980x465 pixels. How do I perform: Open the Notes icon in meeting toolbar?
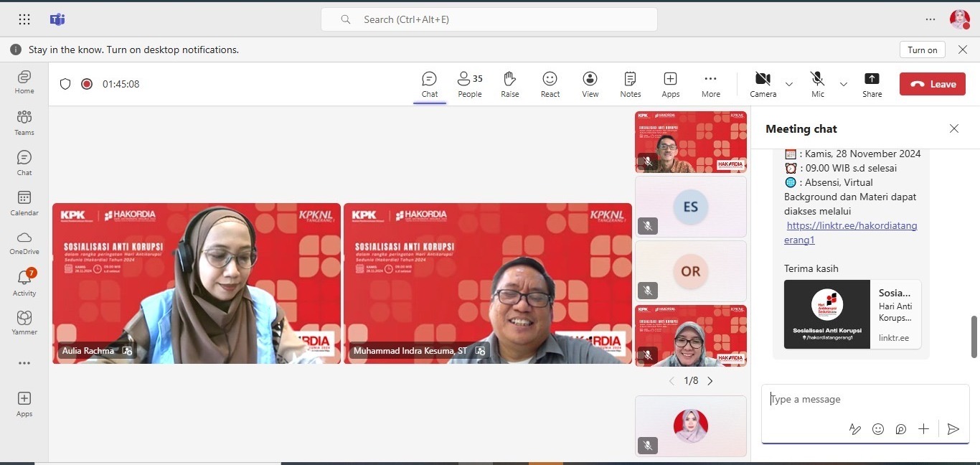point(630,84)
